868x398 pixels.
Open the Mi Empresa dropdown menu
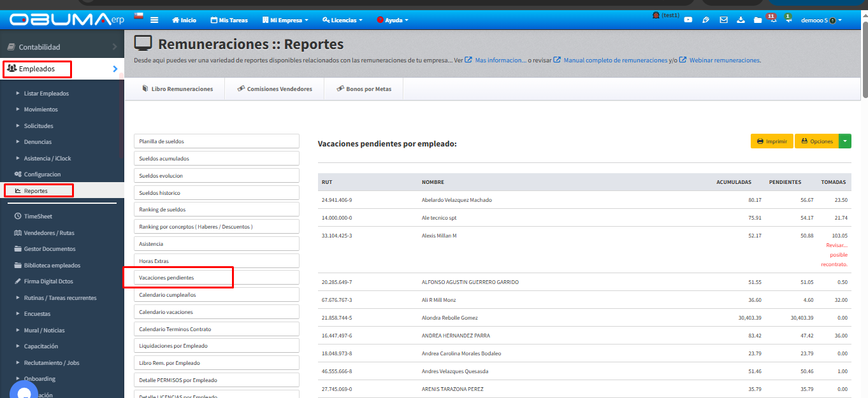[x=285, y=20]
